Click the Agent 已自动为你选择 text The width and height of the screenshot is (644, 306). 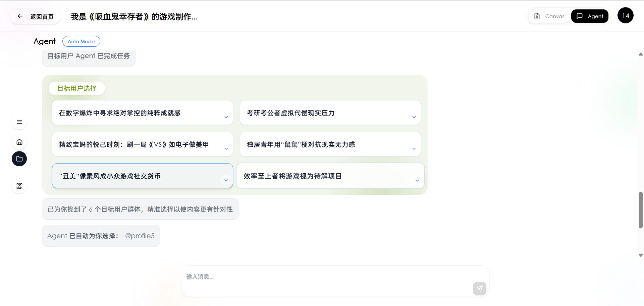(x=83, y=236)
